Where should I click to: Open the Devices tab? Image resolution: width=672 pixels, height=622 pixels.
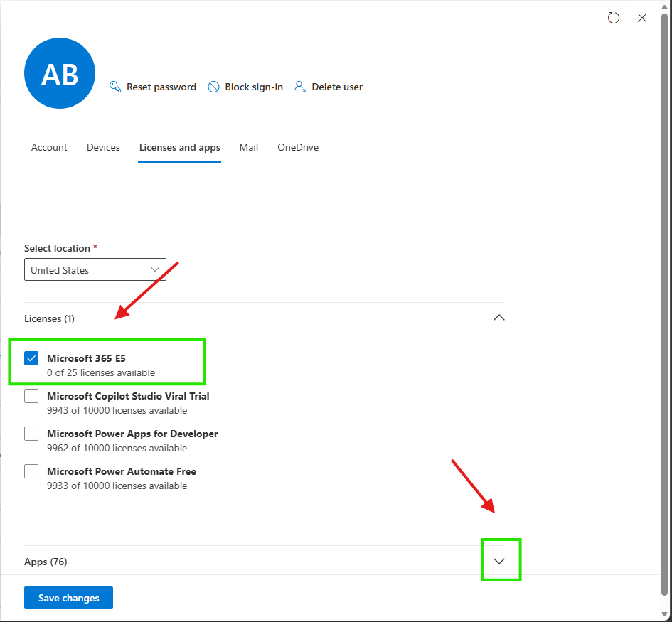pos(103,147)
